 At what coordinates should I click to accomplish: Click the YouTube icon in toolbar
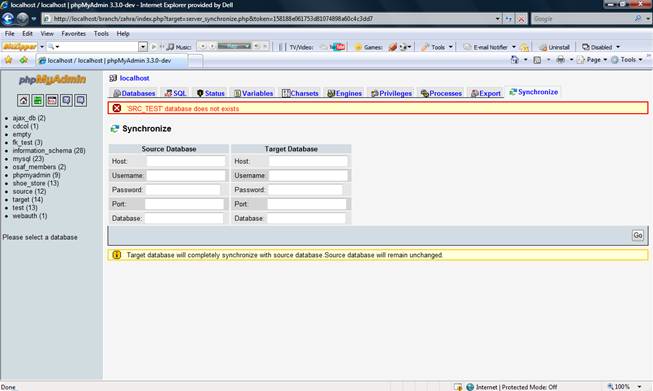[x=338, y=47]
